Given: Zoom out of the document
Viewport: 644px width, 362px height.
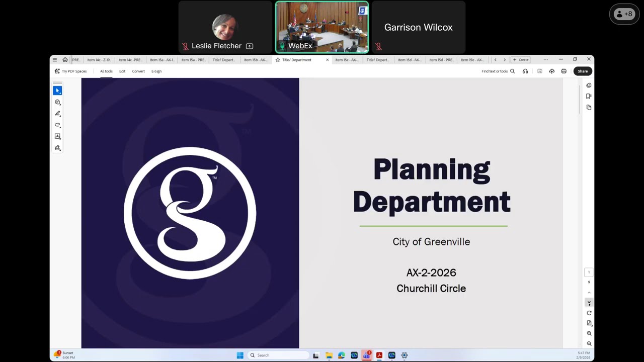Looking at the screenshot, I should [x=589, y=344].
